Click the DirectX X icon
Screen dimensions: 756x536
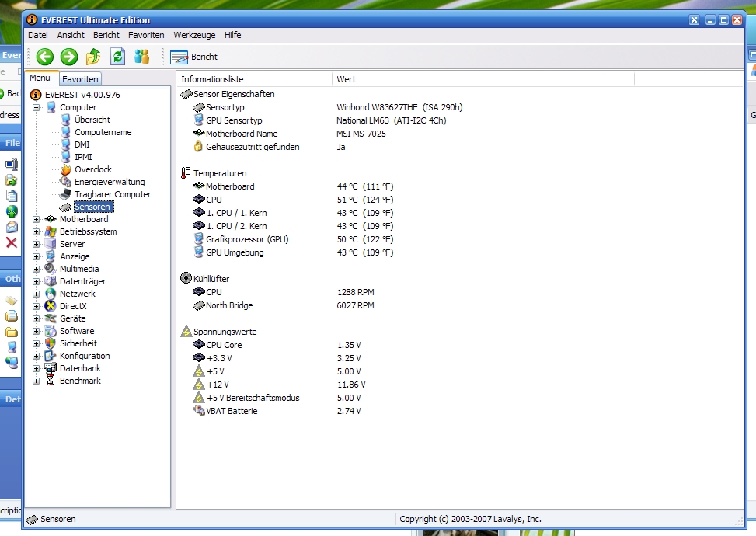click(51, 307)
